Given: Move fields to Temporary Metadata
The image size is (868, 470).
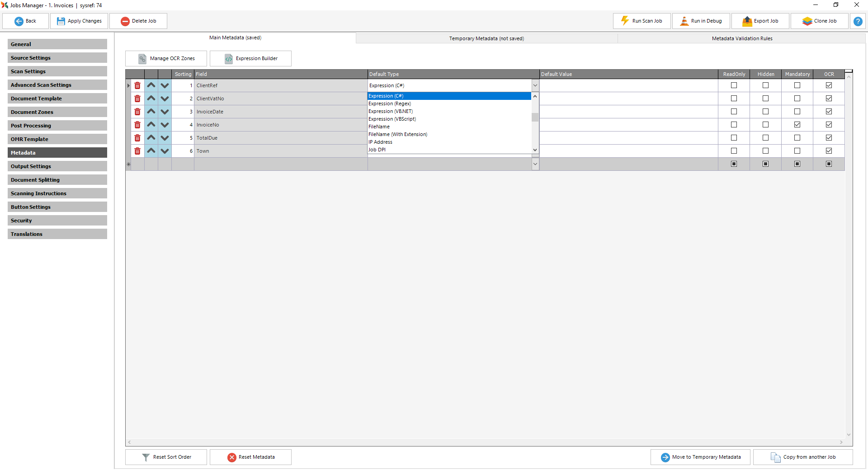Looking at the screenshot, I should coord(700,457).
